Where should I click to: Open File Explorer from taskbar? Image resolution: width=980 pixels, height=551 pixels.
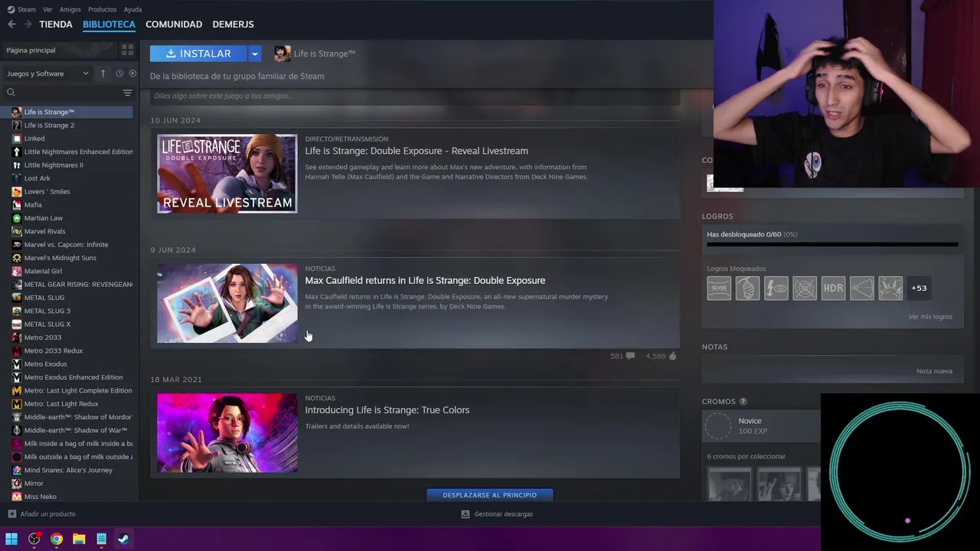79,539
